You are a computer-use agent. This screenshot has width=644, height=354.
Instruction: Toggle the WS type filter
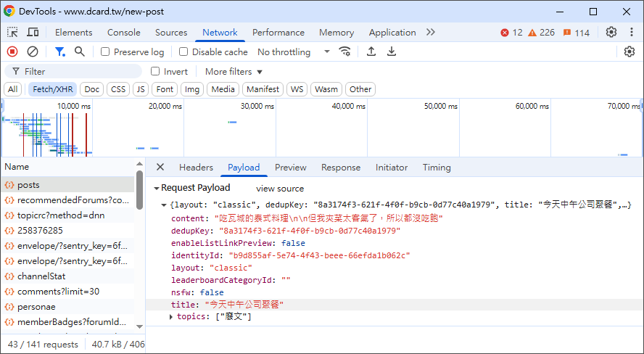click(x=297, y=89)
